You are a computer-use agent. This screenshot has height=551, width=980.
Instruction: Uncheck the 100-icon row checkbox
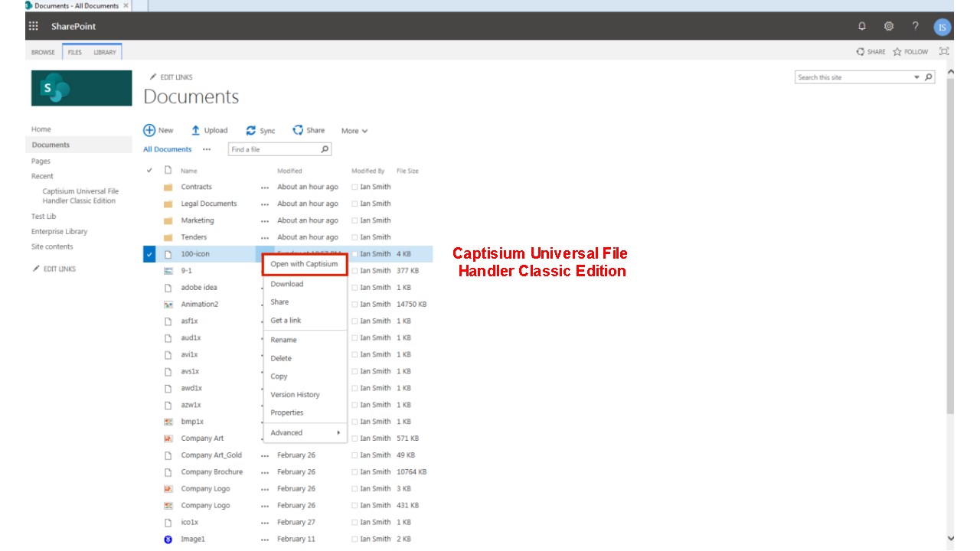pyautogui.click(x=149, y=254)
